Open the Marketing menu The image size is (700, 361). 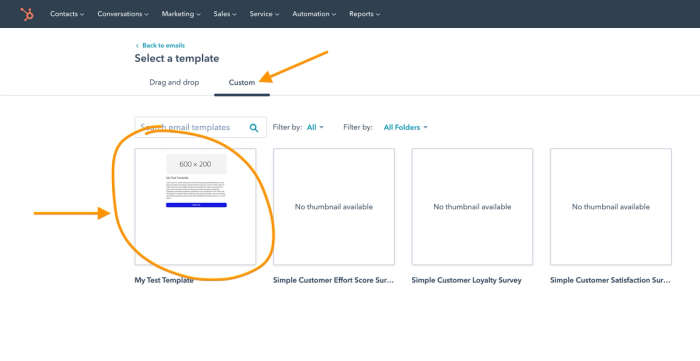coord(181,14)
